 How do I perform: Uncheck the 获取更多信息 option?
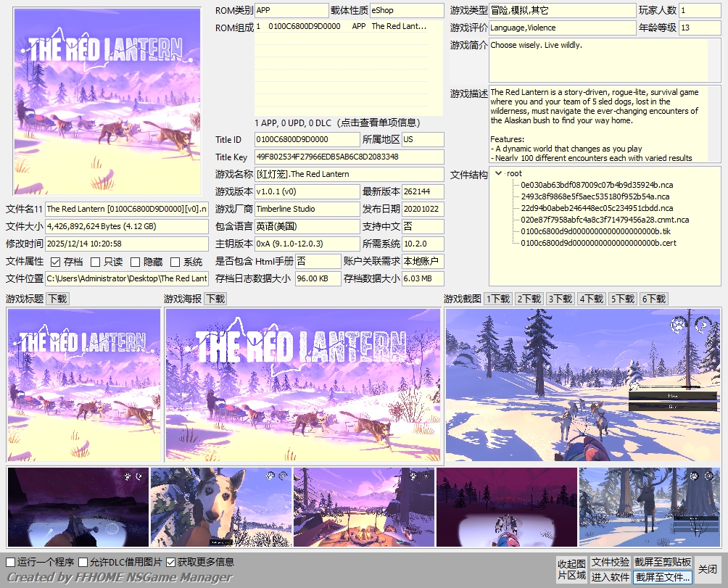[x=171, y=562]
